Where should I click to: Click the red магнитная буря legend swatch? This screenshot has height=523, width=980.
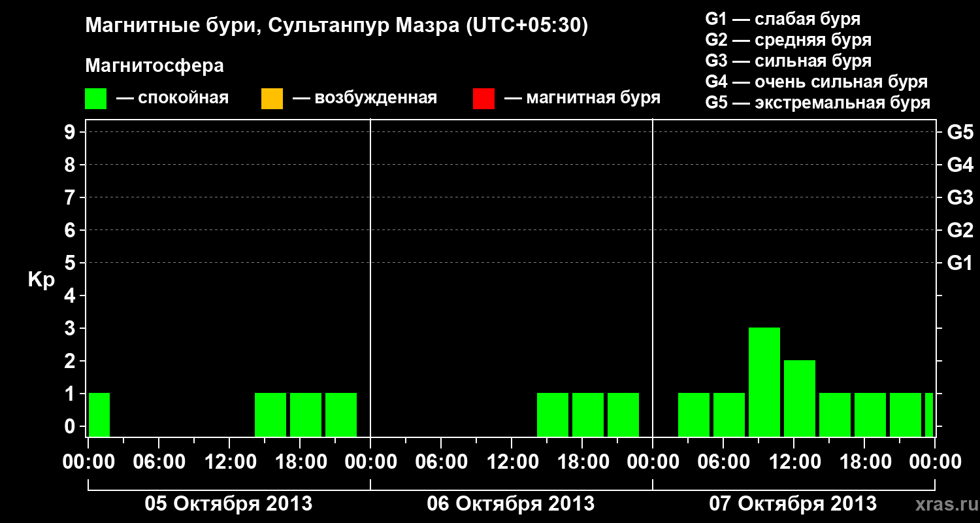(483, 99)
